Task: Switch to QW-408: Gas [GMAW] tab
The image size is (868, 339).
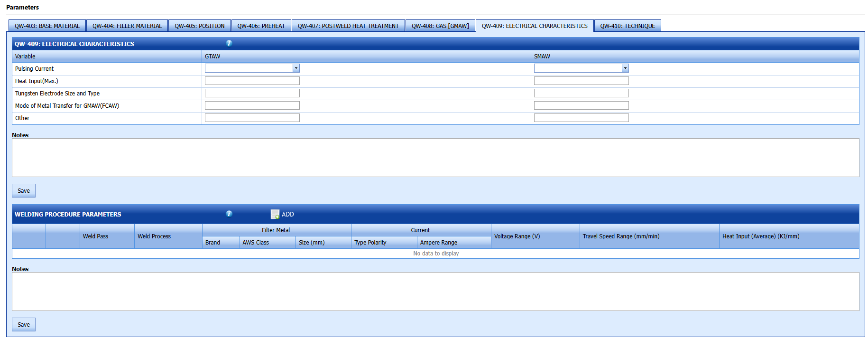Action: click(440, 26)
